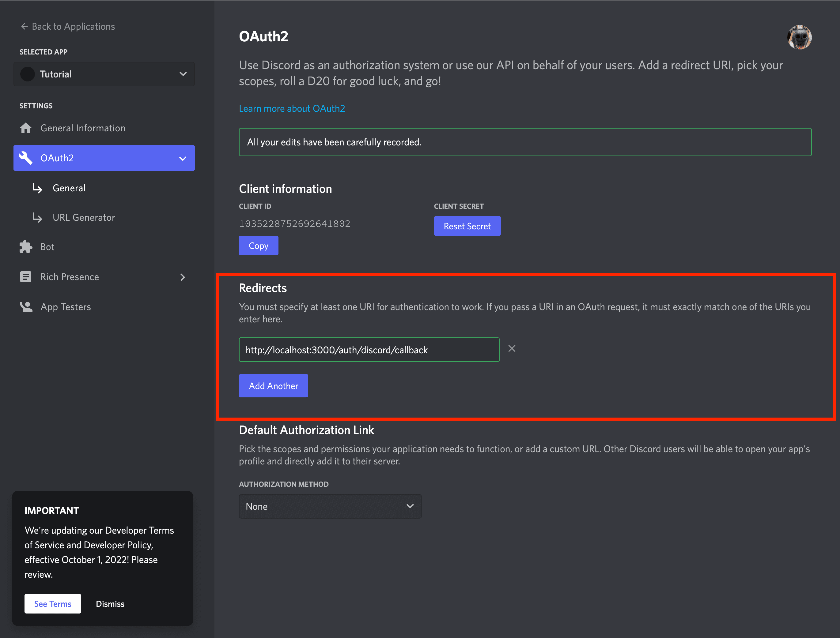The width and height of the screenshot is (840, 638).
Task: Open Learn more about OAuth2 link
Action: pos(292,109)
